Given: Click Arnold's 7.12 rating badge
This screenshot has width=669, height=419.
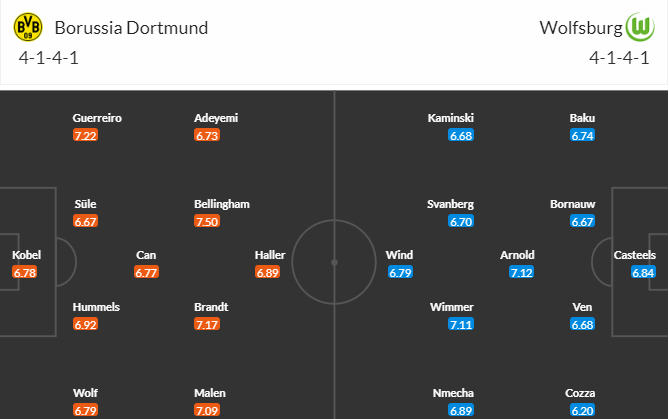Looking at the screenshot, I should pyautogui.click(x=521, y=272).
